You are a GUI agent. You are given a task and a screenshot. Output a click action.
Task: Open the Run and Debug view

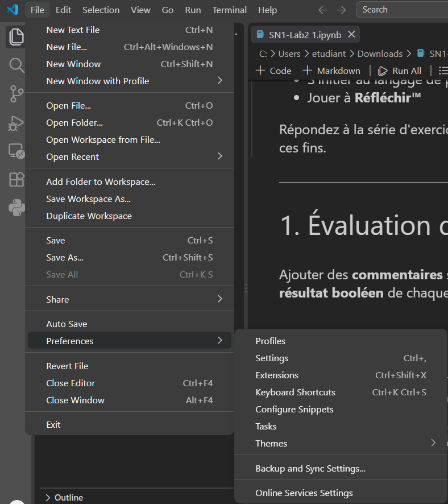pyautogui.click(x=16, y=123)
